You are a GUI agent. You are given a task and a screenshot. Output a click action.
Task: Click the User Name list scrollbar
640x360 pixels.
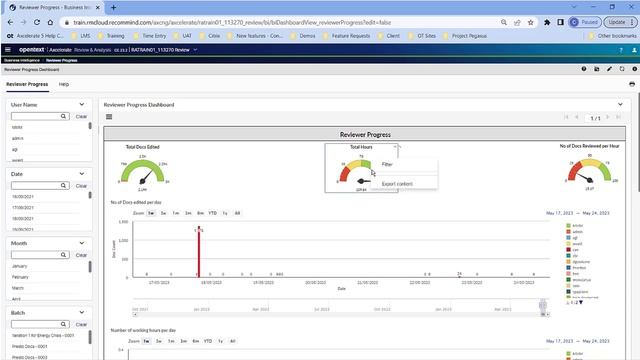pyautogui.click(x=90, y=126)
